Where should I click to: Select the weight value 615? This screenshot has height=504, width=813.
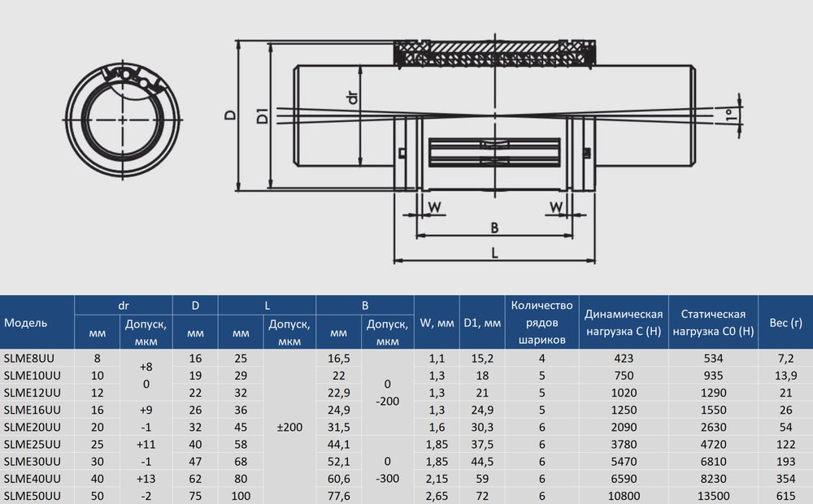pyautogui.click(x=785, y=495)
